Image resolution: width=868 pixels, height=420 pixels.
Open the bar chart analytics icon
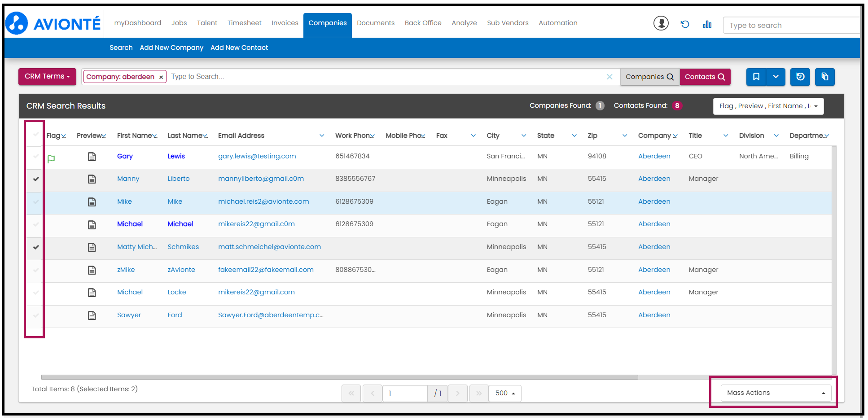tap(707, 24)
